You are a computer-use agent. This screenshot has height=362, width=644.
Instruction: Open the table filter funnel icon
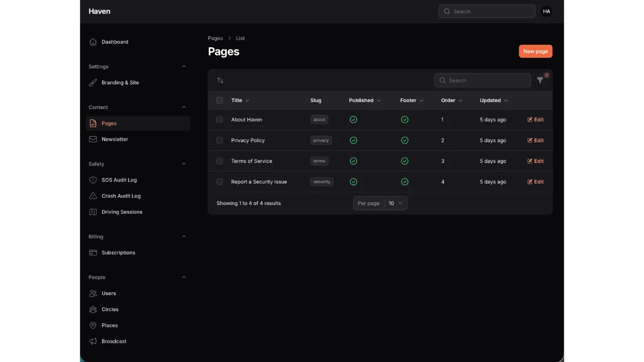pyautogui.click(x=540, y=80)
